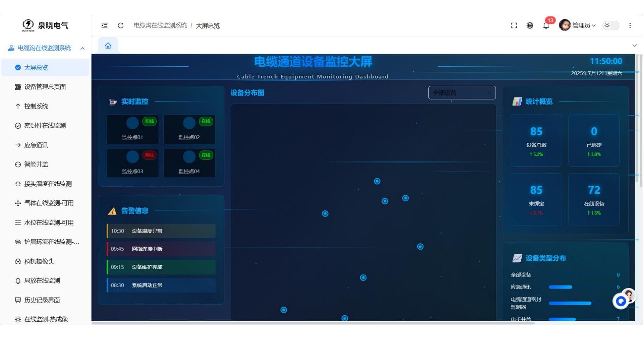Open 气体在线监测-可用 sidebar item
Viewport: 644px width, 362px height.
tap(46, 203)
